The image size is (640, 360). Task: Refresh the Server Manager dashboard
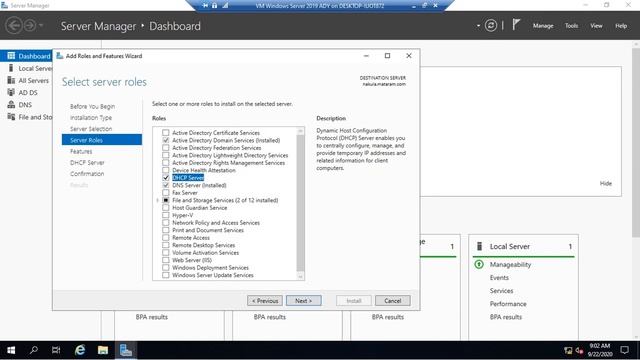coord(491,26)
